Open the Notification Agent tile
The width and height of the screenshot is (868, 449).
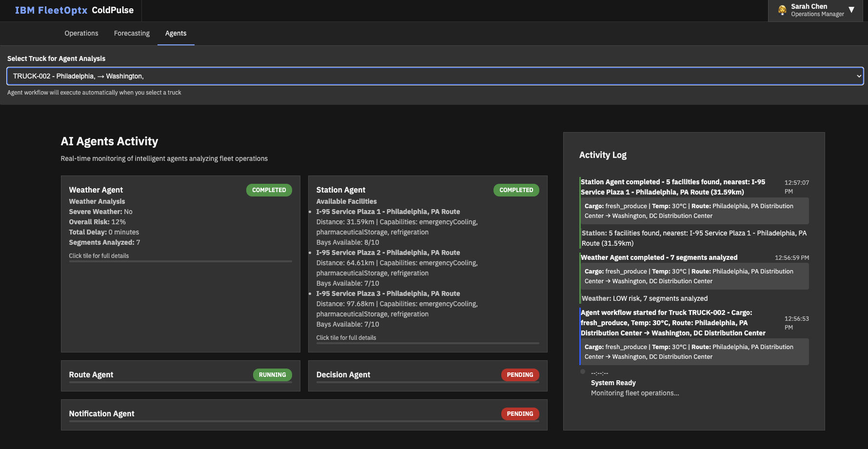tap(304, 415)
